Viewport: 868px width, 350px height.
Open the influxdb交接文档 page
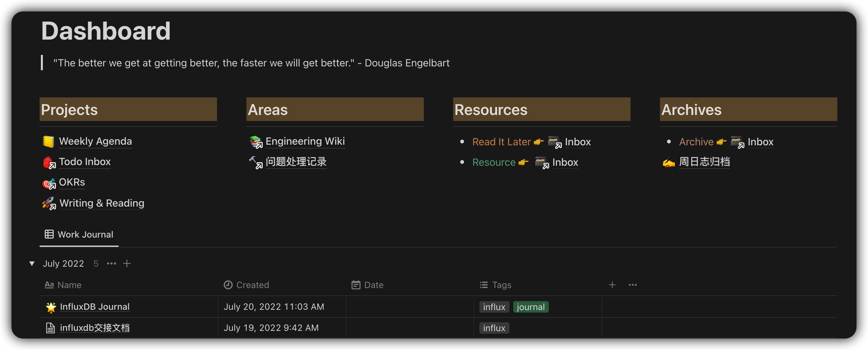coord(94,328)
